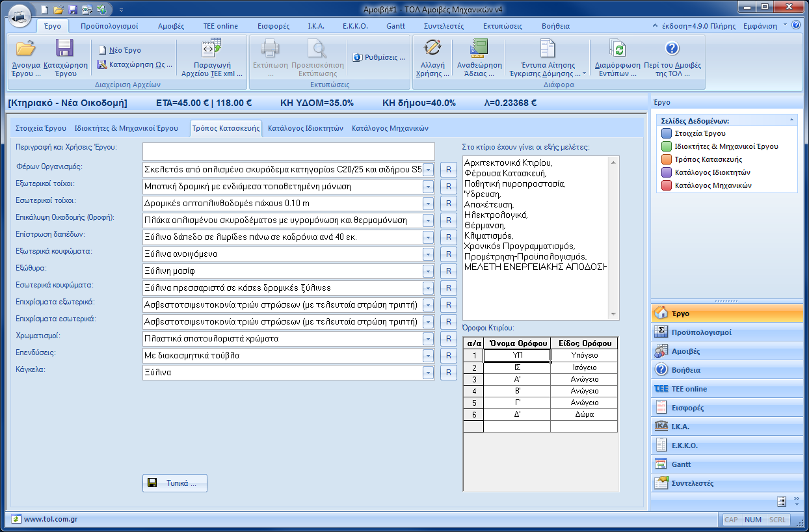Image resolution: width=809 pixels, height=532 pixels.
Task: Expand the Εσωτερικοί τοίχοι dropdown
Action: click(x=428, y=204)
